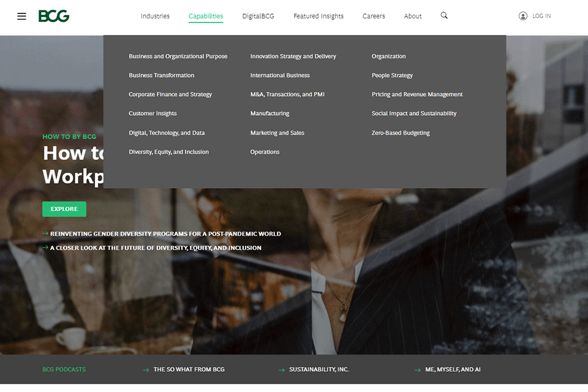The width and height of the screenshot is (588, 392).
Task: Open Digital, Technology, and Data
Action: pyautogui.click(x=167, y=133)
